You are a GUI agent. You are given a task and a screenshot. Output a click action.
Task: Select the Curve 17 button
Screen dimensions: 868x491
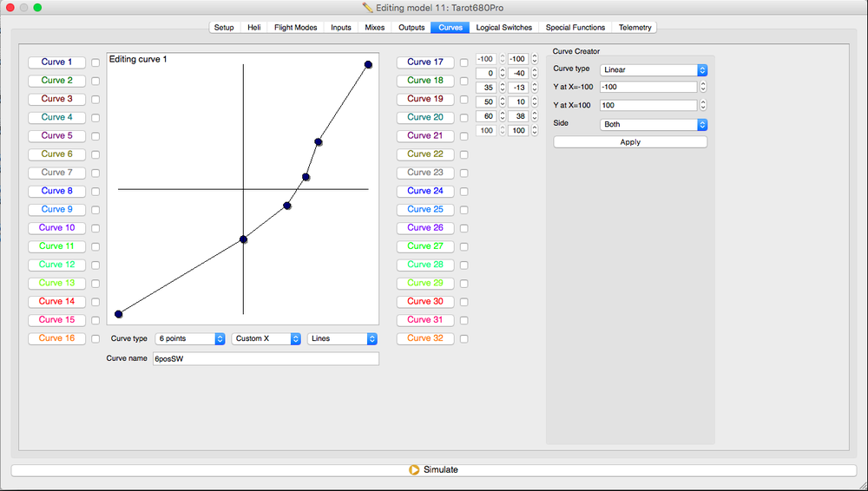tap(425, 62)
